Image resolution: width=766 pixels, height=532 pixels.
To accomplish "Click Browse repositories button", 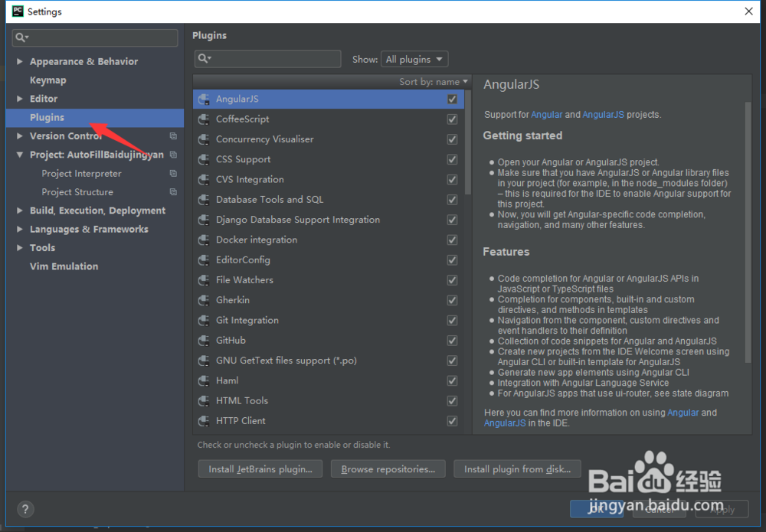I will coord(388,469).
